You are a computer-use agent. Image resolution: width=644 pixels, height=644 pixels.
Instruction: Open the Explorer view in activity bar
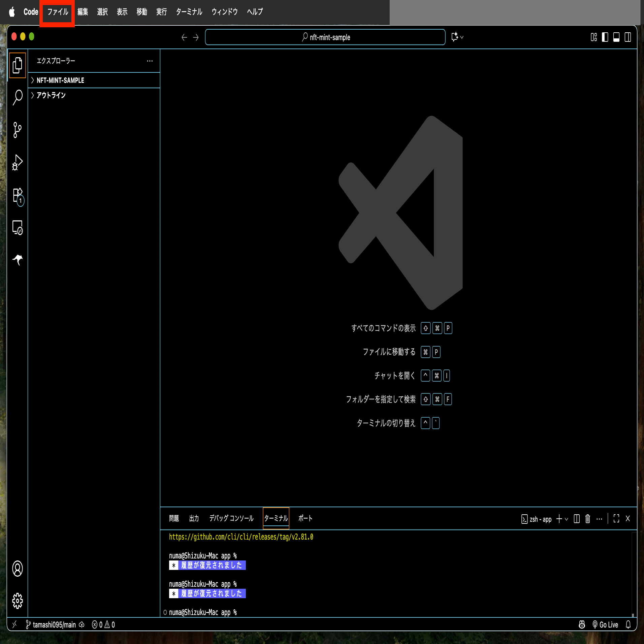coord(18,65)
